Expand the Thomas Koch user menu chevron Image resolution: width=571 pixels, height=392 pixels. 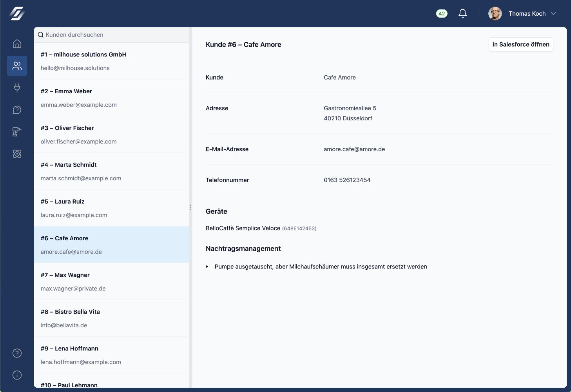(553, 13)
